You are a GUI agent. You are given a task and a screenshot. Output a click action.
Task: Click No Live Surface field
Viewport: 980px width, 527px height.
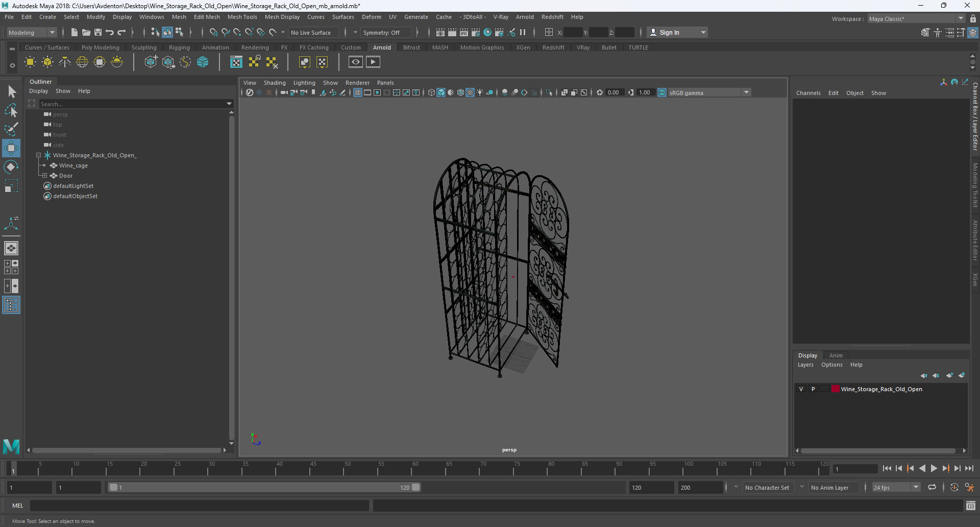click(313, 33)
